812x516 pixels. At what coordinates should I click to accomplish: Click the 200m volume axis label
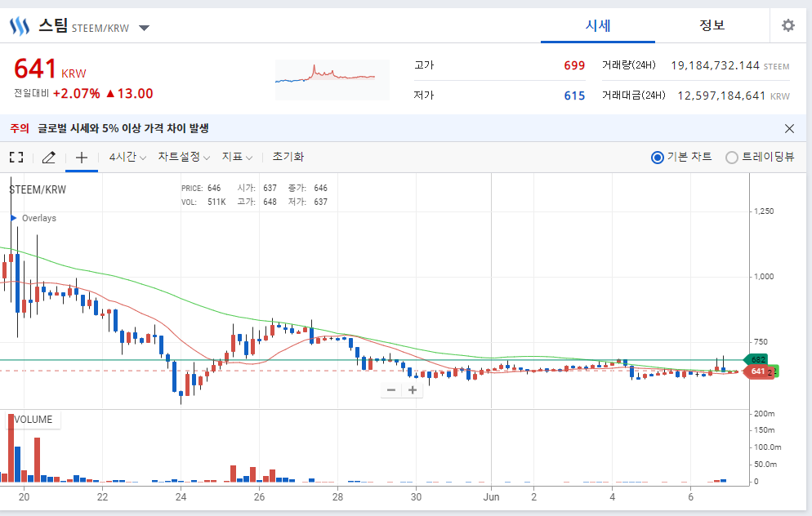765,413
